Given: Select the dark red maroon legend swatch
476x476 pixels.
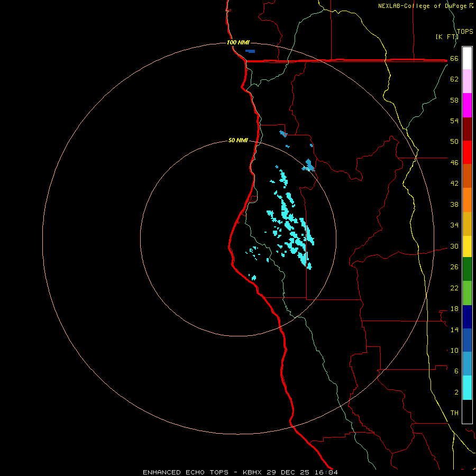Looking at the screenshot, I should (x=467, y=129).
